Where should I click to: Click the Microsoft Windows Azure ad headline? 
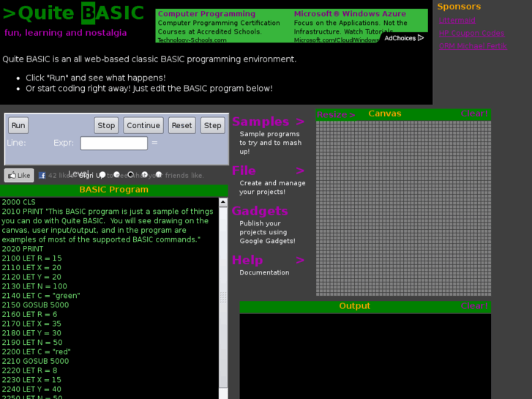[350, 14]
